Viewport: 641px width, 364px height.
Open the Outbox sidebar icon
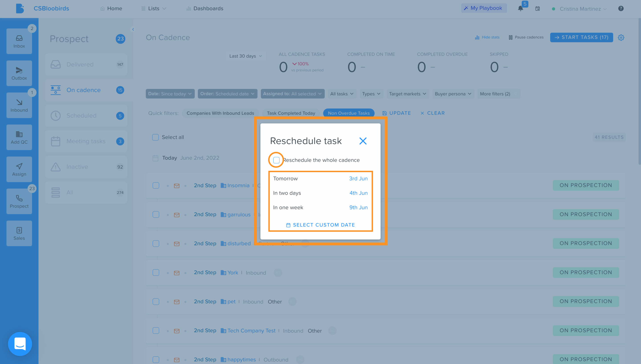[19, 73]
